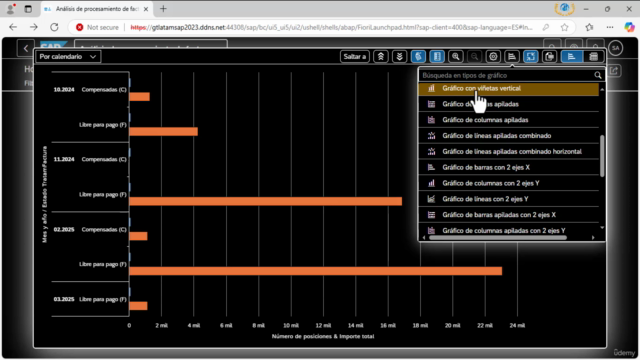Select the stacked bars chart entry above Gráfico de columnas apiladas
Viewport: 640px width, 360px height.
(509, 104)
